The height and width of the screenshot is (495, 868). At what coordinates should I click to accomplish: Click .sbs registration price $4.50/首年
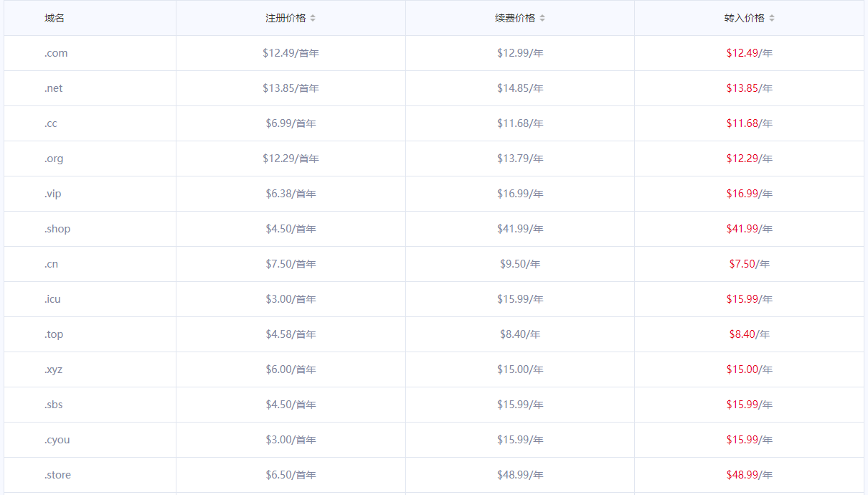click(291, 405)
